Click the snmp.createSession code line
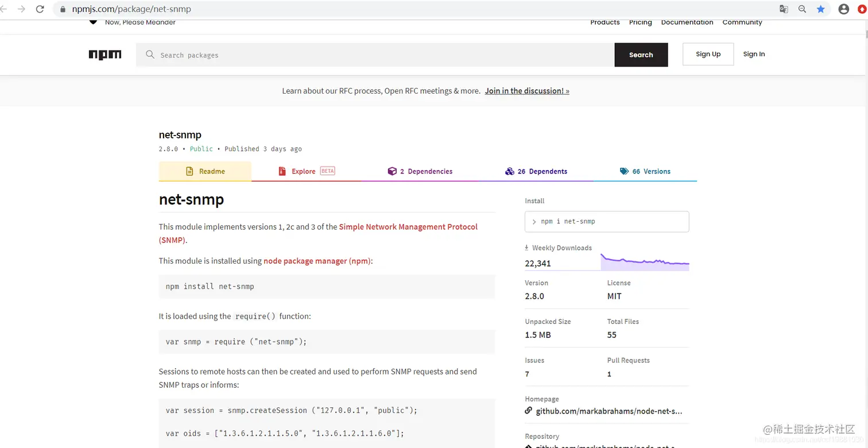The width and height of the screenshot is (868, 448). click(292, 411)
